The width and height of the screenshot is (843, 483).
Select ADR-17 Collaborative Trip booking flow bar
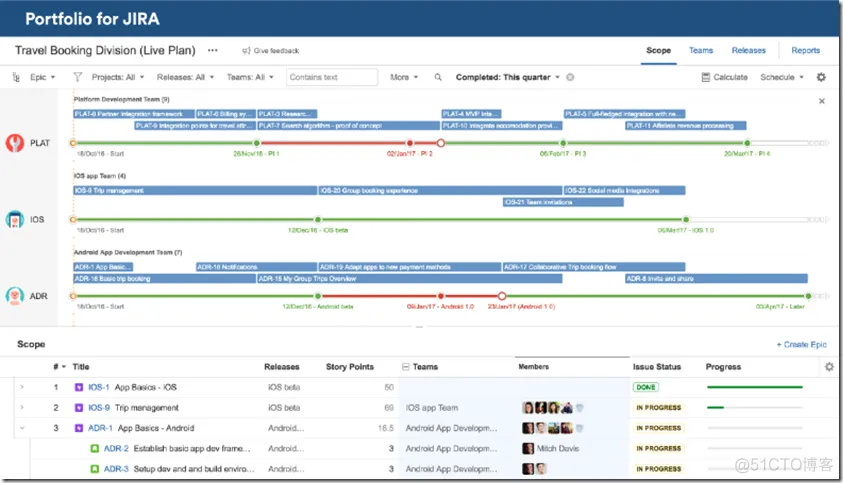(x=594, y=267)
